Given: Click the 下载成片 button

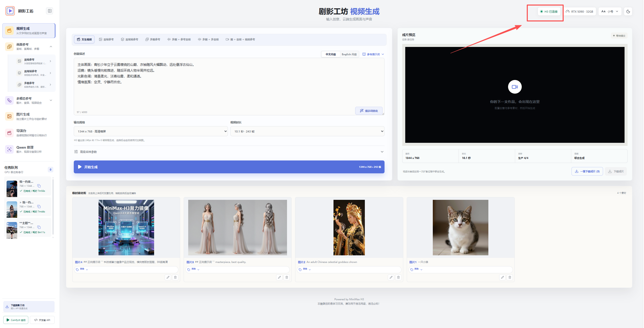Looking at the screenshot, I should click(616, 171).
